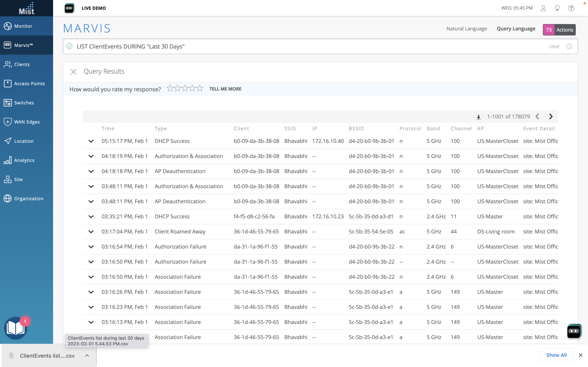This screenshot has width=588, height=367.
Task: Expand the 05:15:17 PM DHCP Success row
Action: [x=91, y=141]
